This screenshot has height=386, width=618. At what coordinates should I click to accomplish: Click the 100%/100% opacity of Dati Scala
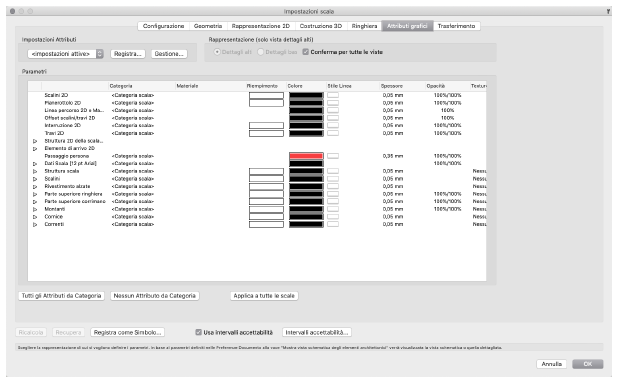(x=447, y=164)
